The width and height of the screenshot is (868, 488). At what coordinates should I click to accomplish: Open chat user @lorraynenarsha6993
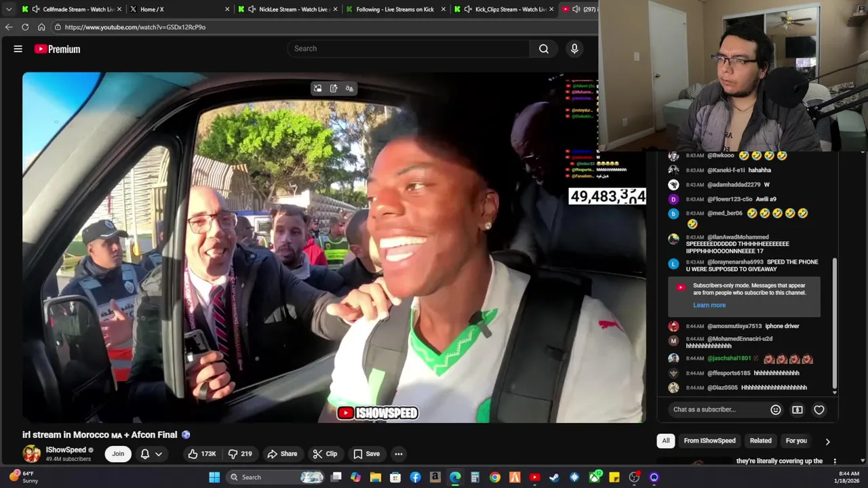tap(735, 262)
